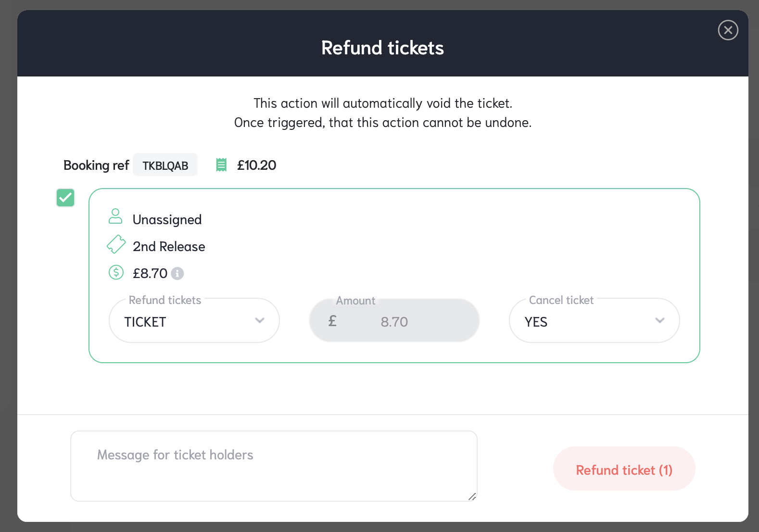Open the info tooltip next to £8.70
The width and height of the screenshot is (759, 532).
point(177,273)
